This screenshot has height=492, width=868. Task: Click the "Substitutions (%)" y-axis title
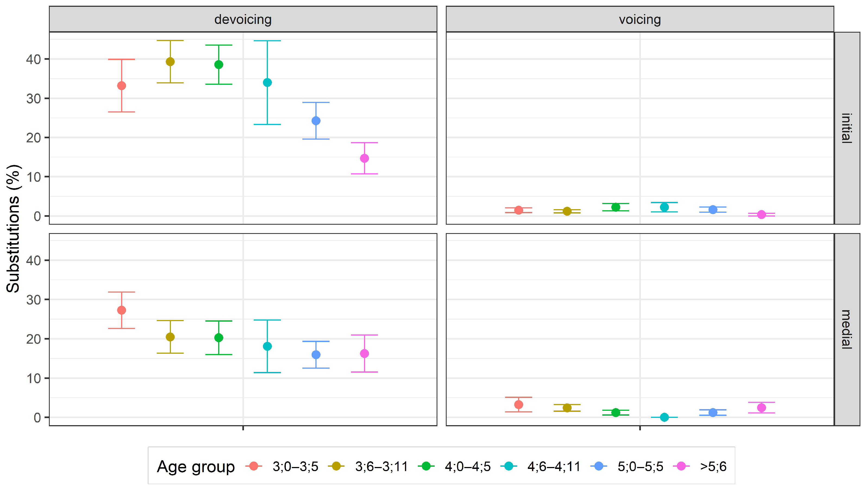pyautogui.click(x=14, y=228)
